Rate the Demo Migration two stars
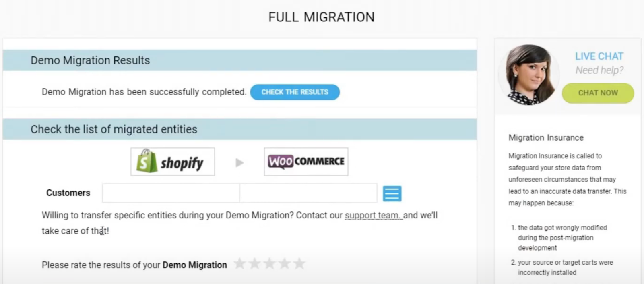The width and height of the screenshot is (644, 284). [x=255, y=264]
